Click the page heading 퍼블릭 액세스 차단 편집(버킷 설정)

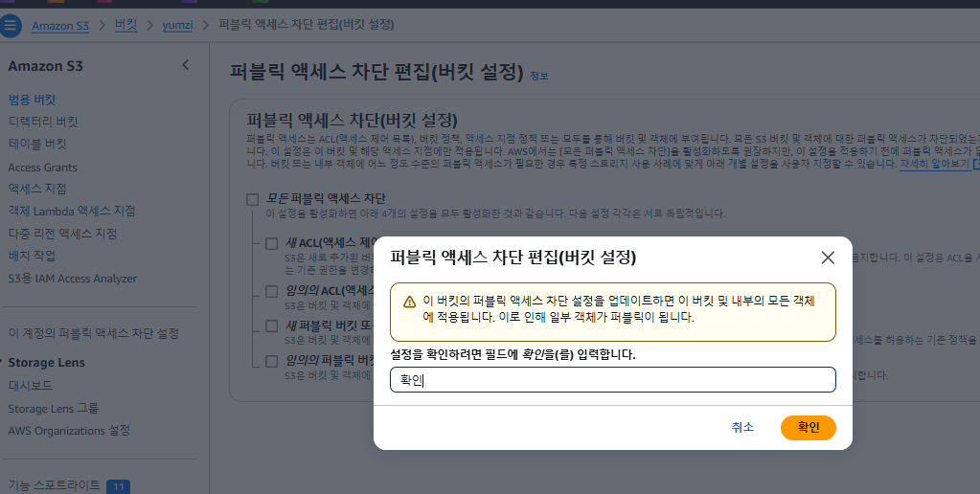(376, 72)
